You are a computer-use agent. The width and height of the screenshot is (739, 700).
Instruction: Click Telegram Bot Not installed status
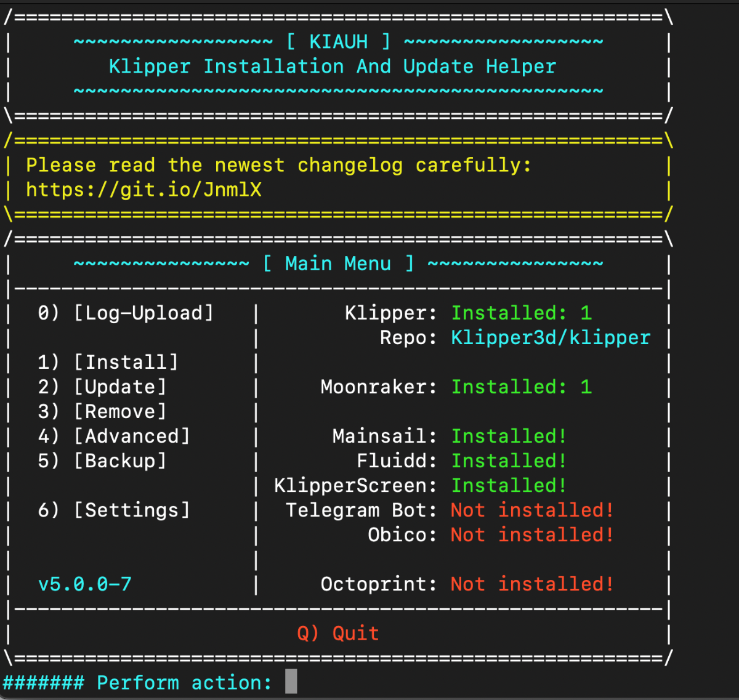click(532, 510)
